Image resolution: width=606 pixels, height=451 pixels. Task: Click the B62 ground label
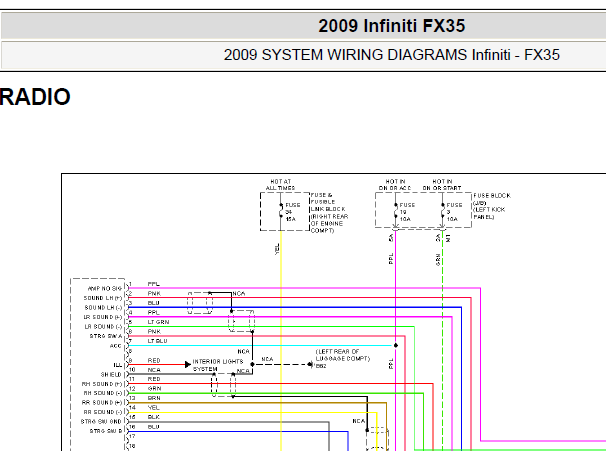321,366
